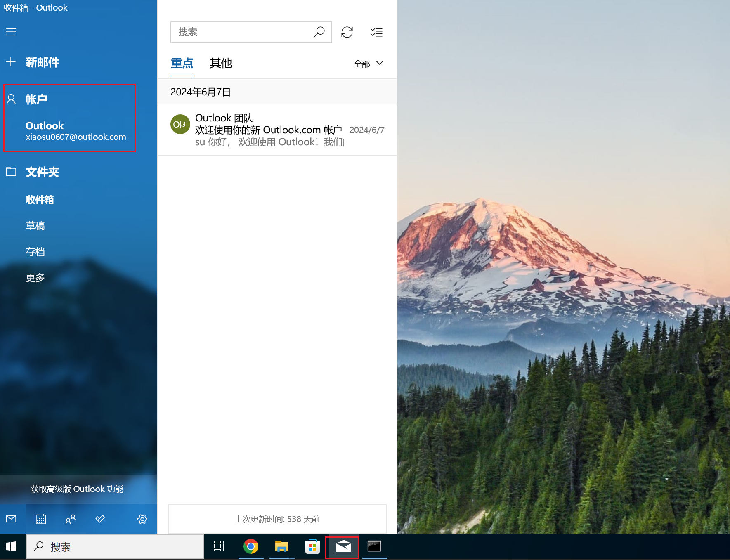Click the sync refresh icon
Screen dimensions: 730x560
click(347, 32)
